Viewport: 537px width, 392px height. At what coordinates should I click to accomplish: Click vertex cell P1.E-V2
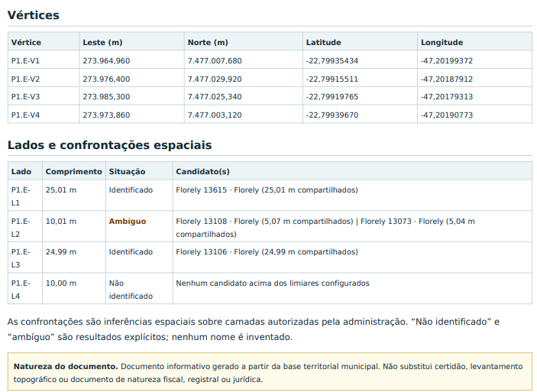tap(25, 79)
